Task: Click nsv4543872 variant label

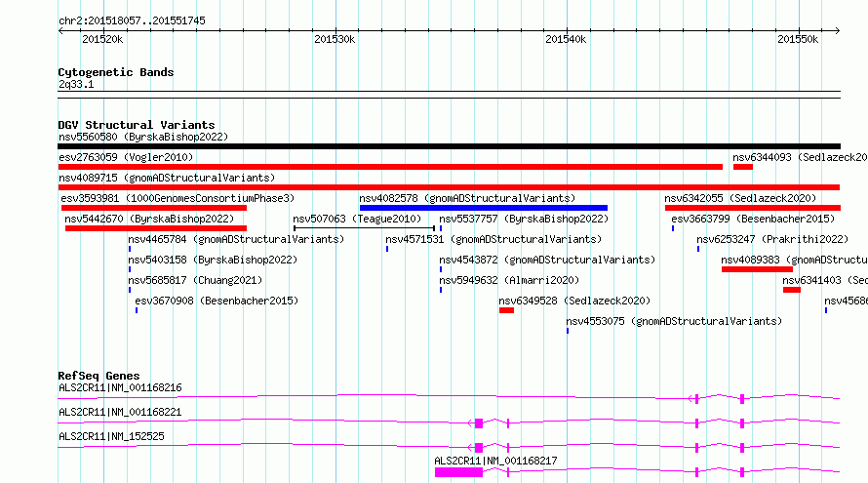Action: point(547,260)
